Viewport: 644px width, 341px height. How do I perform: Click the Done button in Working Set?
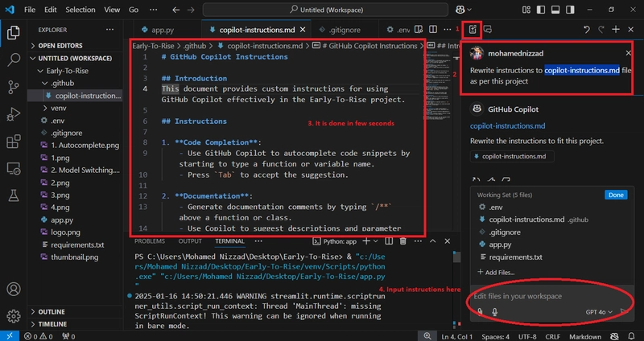(616, 195)
